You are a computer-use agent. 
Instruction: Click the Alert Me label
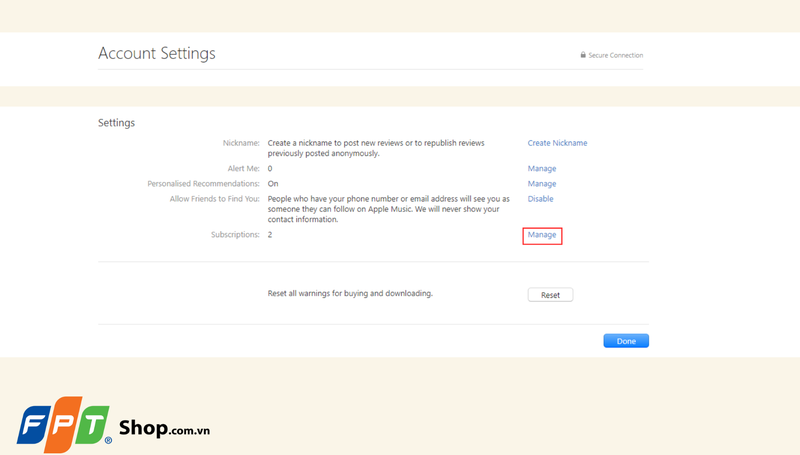(x=243, y=169)
